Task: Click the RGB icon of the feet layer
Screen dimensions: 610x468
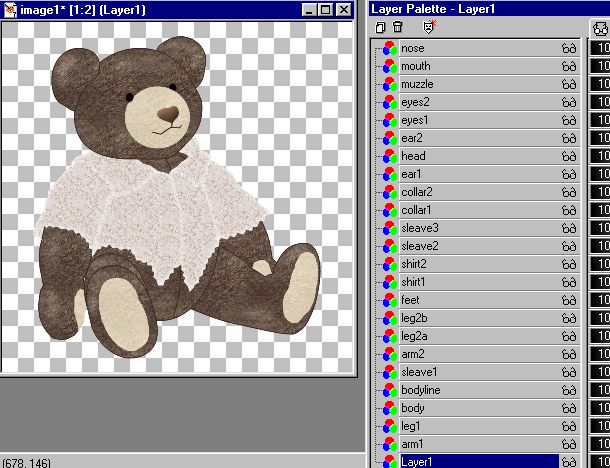Action: (x=389, y=300)
